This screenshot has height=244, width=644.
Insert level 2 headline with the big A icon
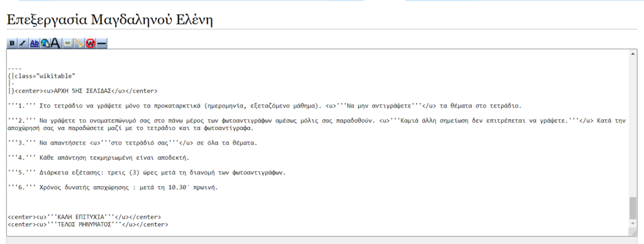(56, 43)
